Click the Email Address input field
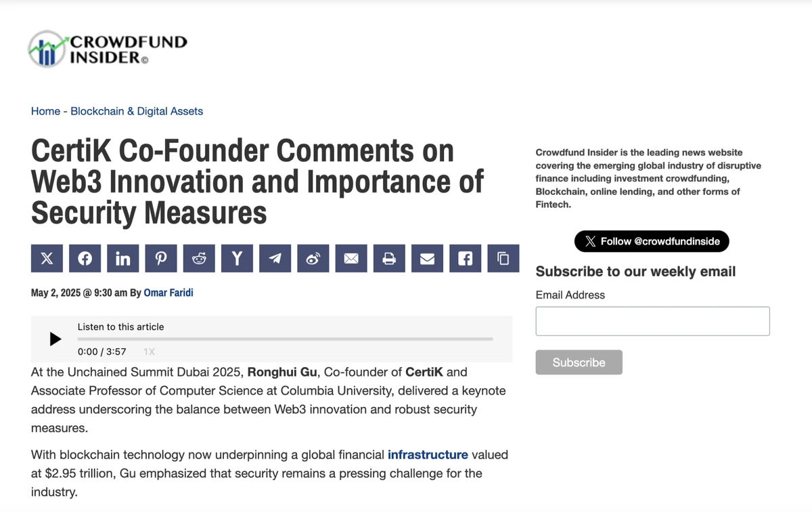This screenshot has height=512, width=812. coord(652,321)
